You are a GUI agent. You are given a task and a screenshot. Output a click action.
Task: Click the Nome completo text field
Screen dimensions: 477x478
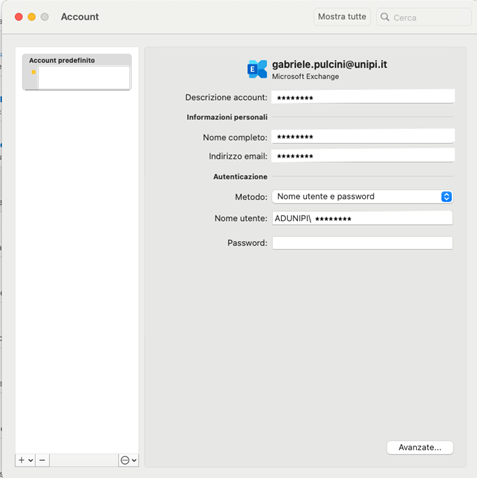363,137
